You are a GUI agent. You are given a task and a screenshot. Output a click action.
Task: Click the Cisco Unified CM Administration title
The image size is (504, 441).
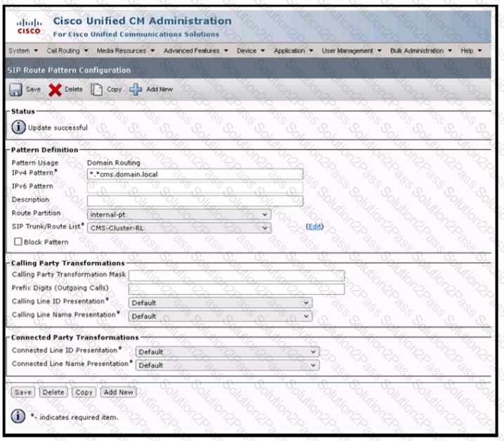pyautogui.click(x=142, y=21)
